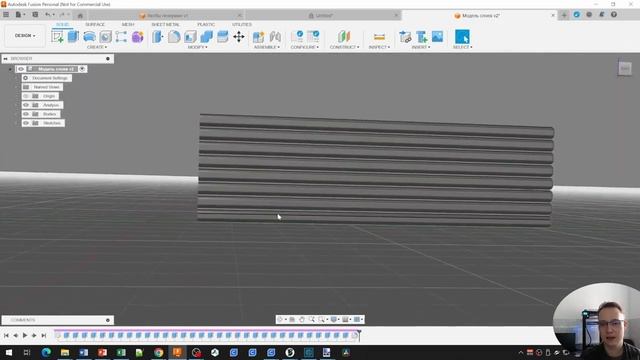Click the Home tab icon
Screen dimensions: 640x360
coord(80,16)
